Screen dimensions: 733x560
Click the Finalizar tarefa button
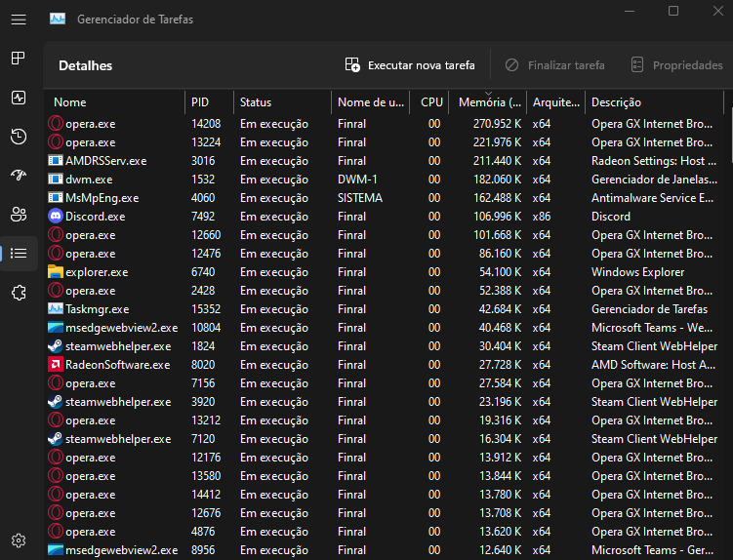[555, 65]
